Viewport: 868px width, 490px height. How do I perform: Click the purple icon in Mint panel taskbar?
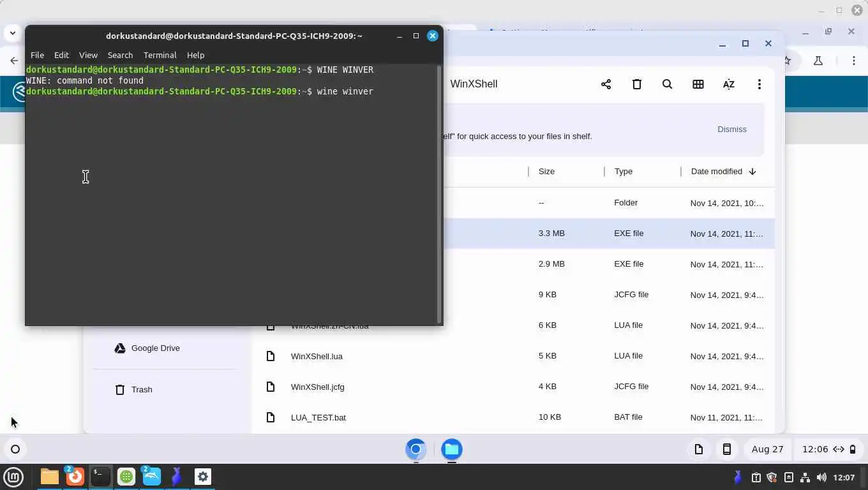coord(177,477)
